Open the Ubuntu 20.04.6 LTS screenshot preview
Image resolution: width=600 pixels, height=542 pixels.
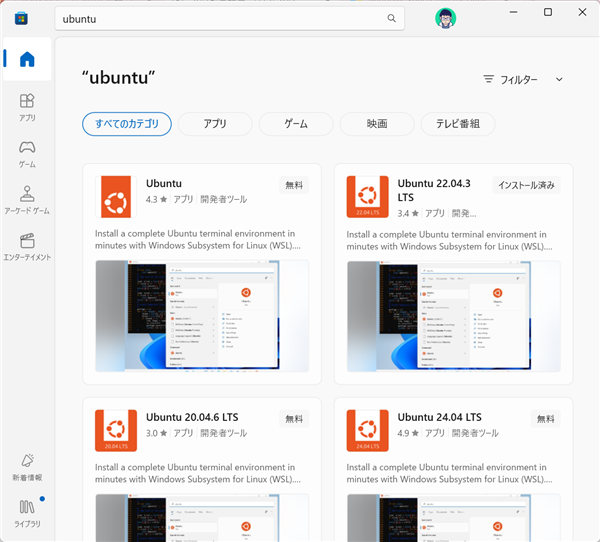(202, 518)
